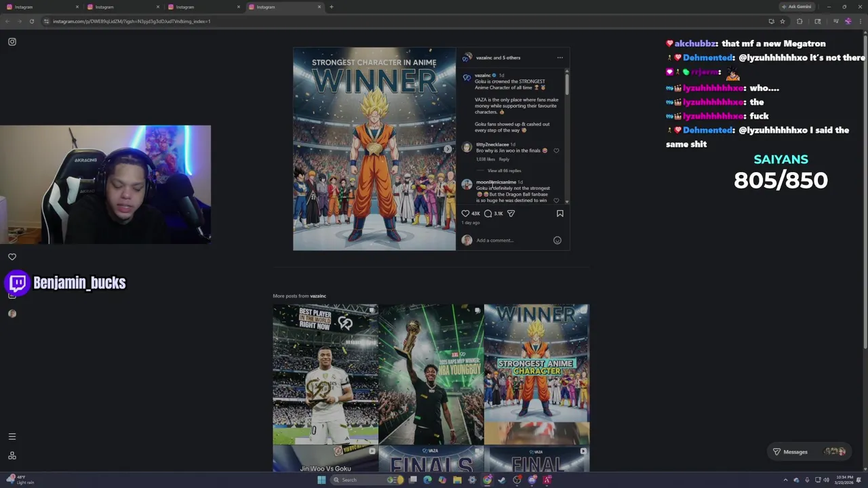The image size is (868, 488).
Task: Go to next image with carousel arrow
Action: pos(448,149)
